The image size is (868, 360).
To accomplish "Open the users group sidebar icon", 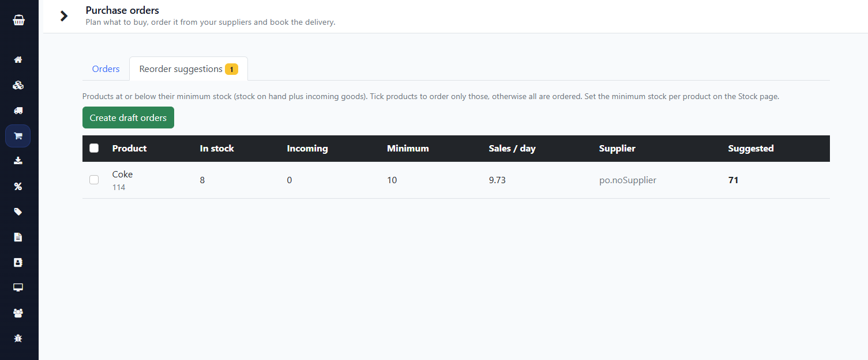I will [18, 313].
